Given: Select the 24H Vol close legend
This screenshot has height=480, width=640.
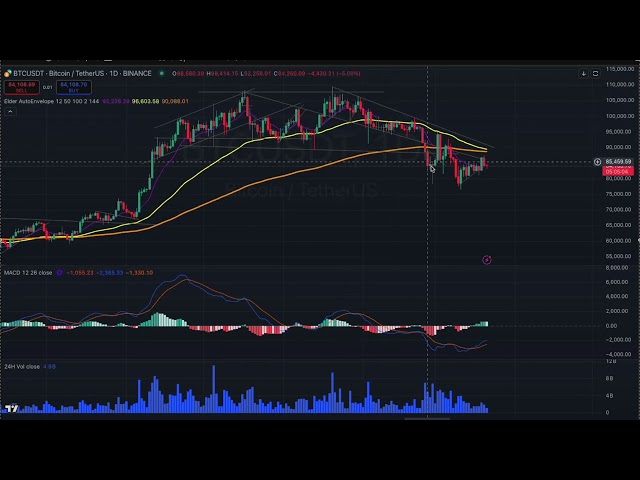Looking at the screenshot, I should click(x=22, y=367).
